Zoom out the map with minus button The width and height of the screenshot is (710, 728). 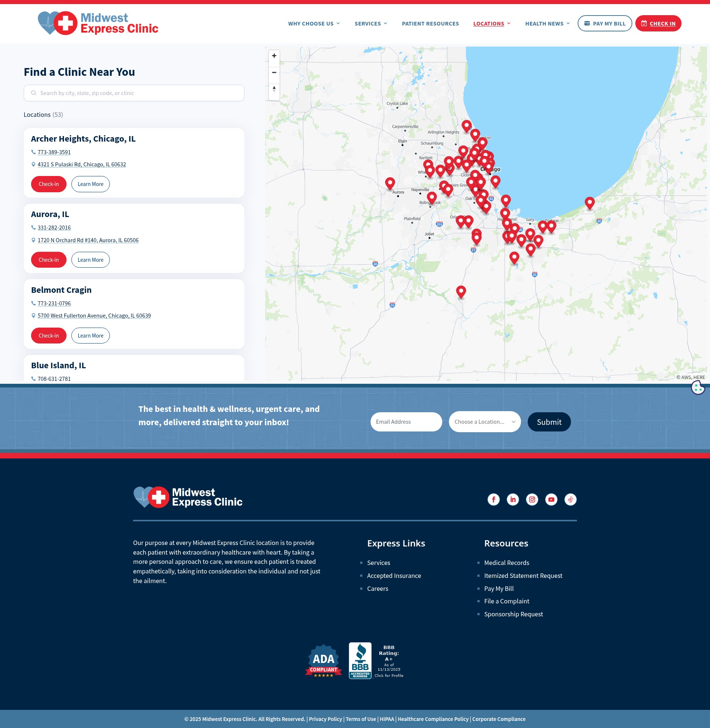click(274, 72)
